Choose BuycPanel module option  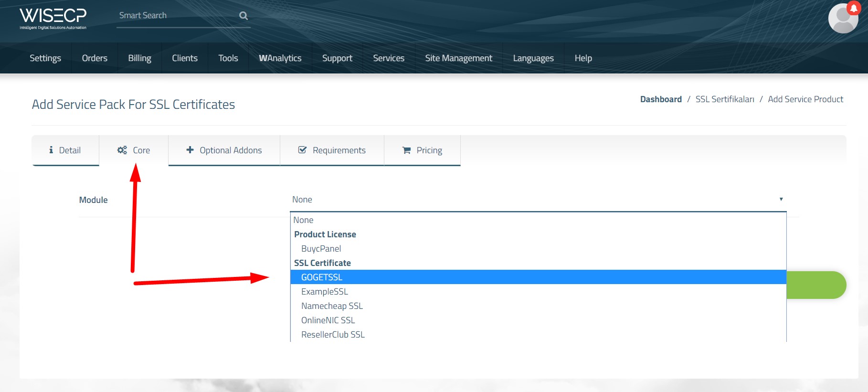click(538, 249)
